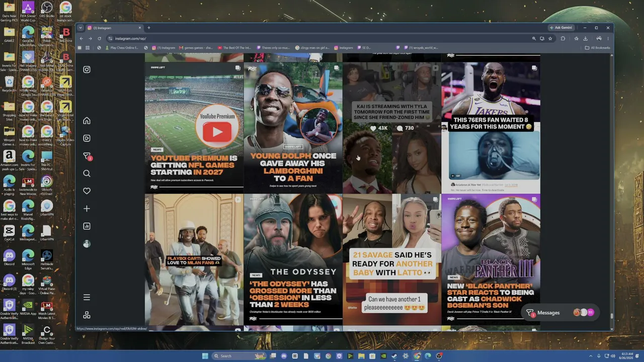Open notifications heart in the sidebar
Image resolution: width=644 pixels, height=362 pixels.
pos(87,191)
